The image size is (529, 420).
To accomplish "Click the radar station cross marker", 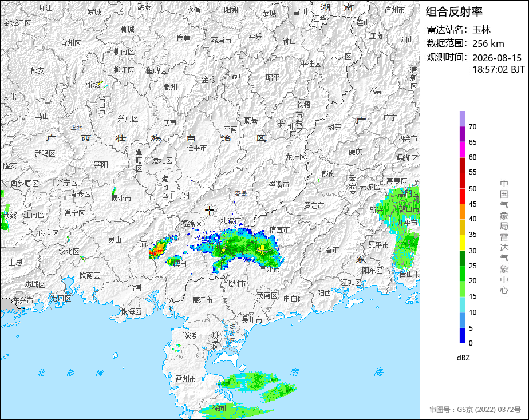I will click(209, 211).
